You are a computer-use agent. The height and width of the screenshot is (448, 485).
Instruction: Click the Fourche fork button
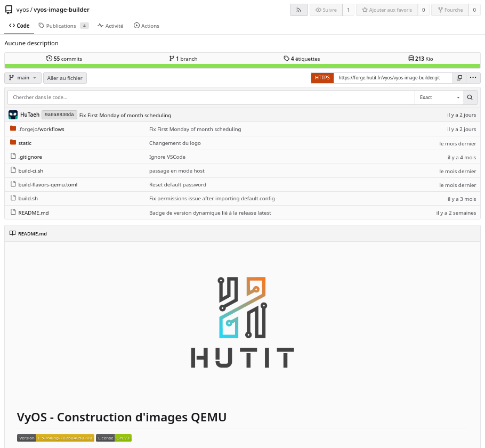(x=450, y=10)
